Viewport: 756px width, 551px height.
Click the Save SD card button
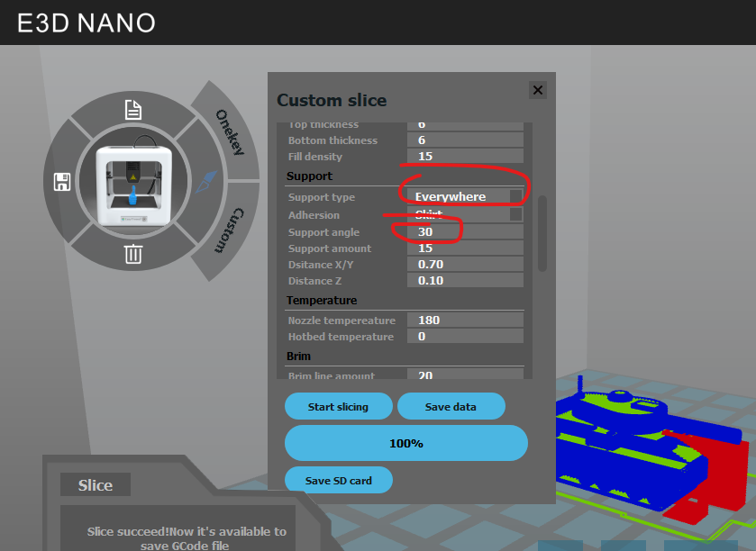pos(339,480)
